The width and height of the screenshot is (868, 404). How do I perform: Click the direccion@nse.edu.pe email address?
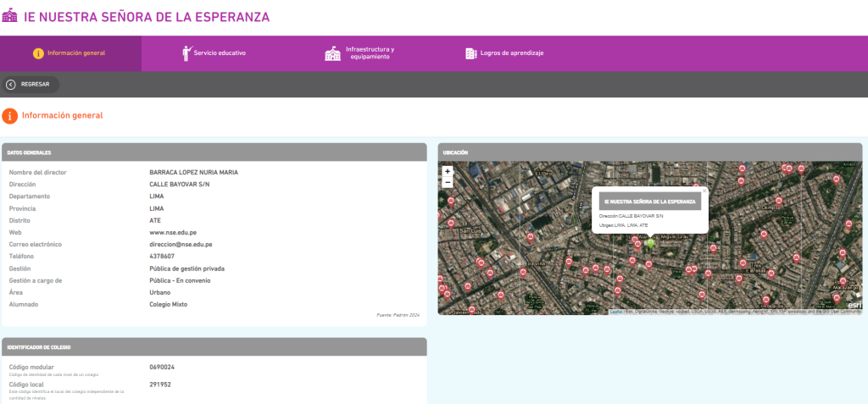pyautogui.click(x=181, y=244)
